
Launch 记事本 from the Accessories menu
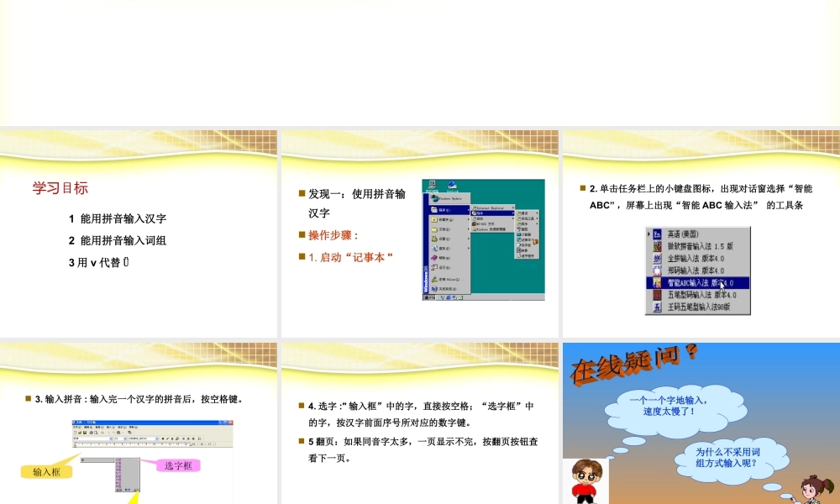click(526, 240)
